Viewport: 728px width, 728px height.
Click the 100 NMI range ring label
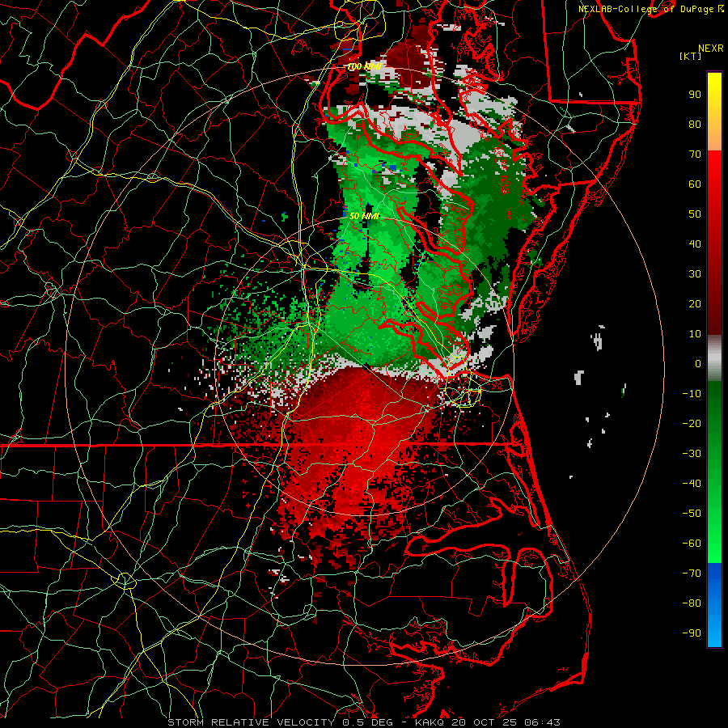click(x=364, y=67)
